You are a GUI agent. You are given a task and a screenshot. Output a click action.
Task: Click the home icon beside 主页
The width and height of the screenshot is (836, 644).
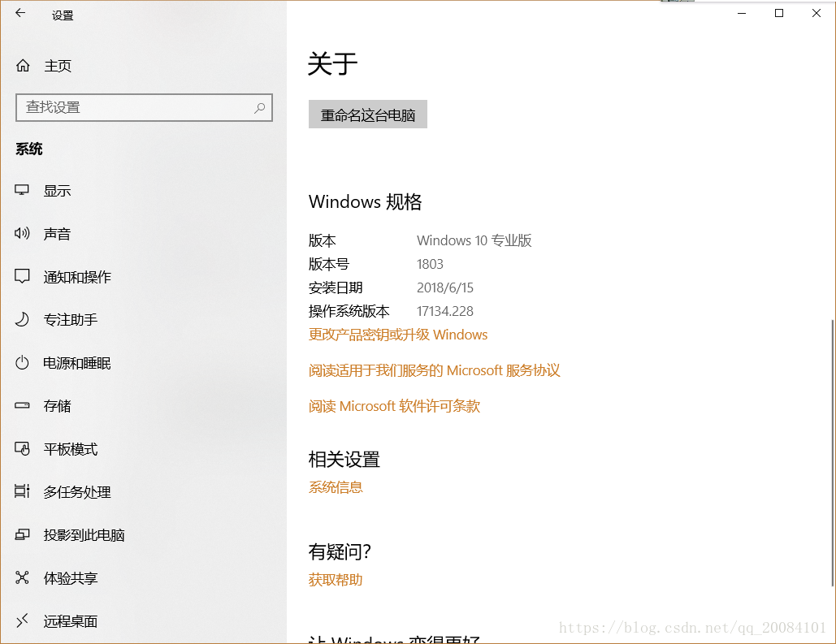(x=23, y=66)
